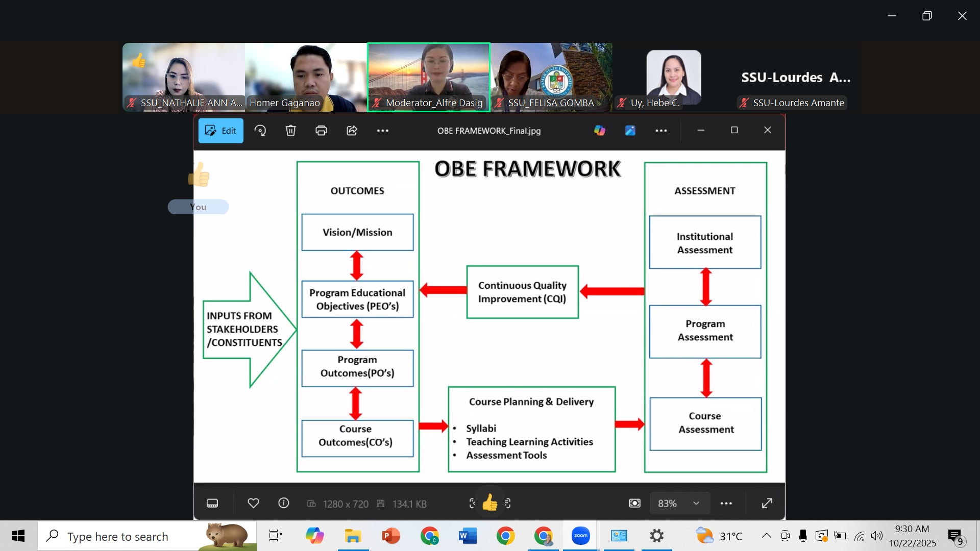Screen dimensions: 980x551
Task: Click the Edit button in Photos
Action: coord(220,131)
